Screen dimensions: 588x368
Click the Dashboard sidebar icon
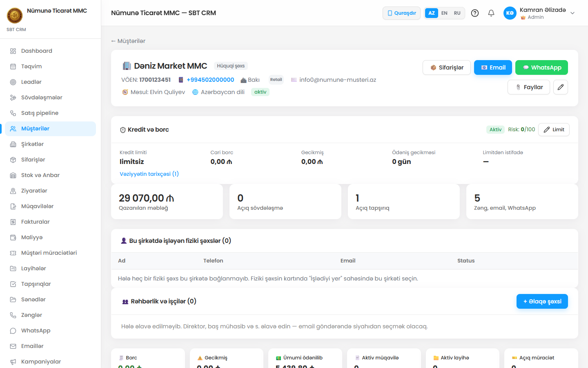[x=13, y=51]
